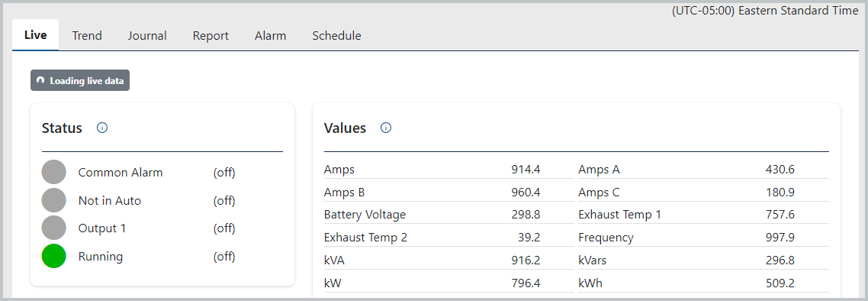Viewport: 868px width, 301px height.
Task: Click the Output 1 gray indicator
Action: pyautogui.click(x=53, y=228)
